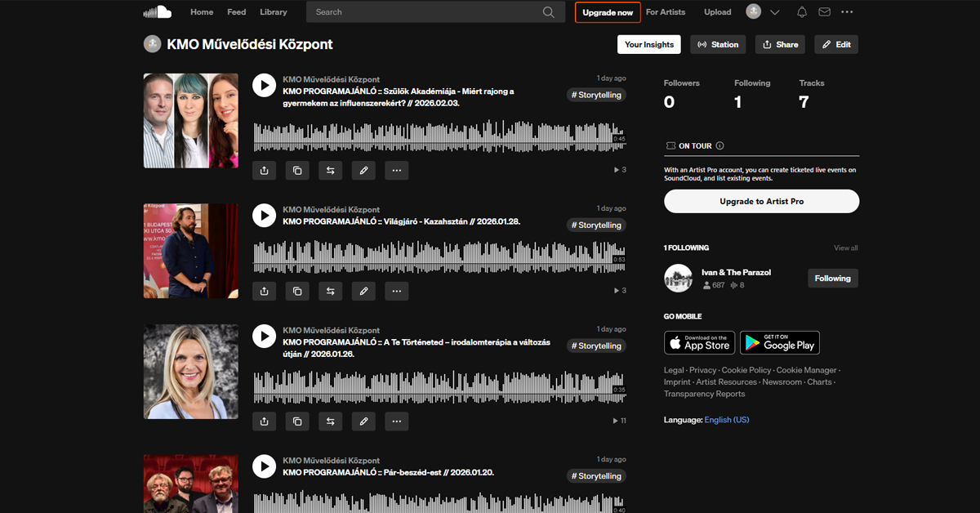Play the Világjáró - Kazahsztán track
Image resolution: width=980 pixels, height=513 pixels.
click(264, 216)
